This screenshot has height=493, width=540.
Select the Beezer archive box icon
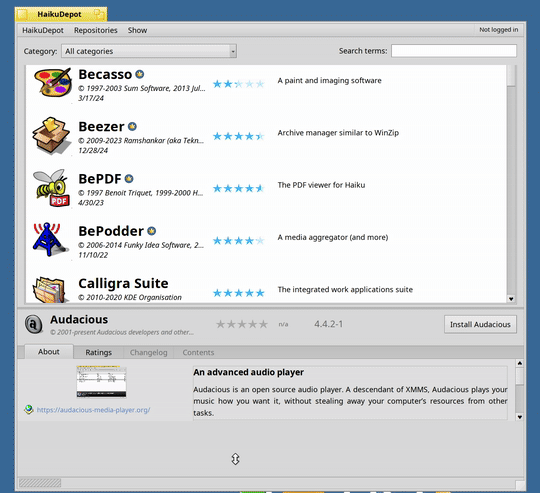[51, 135]
